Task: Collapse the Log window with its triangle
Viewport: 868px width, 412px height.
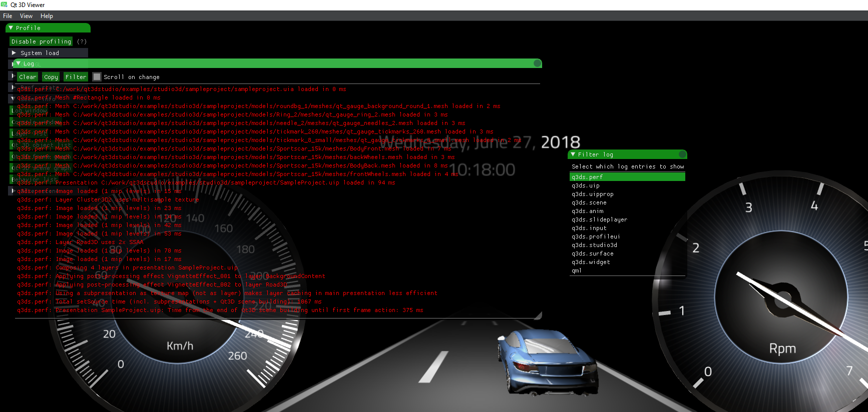Action: 19,63
